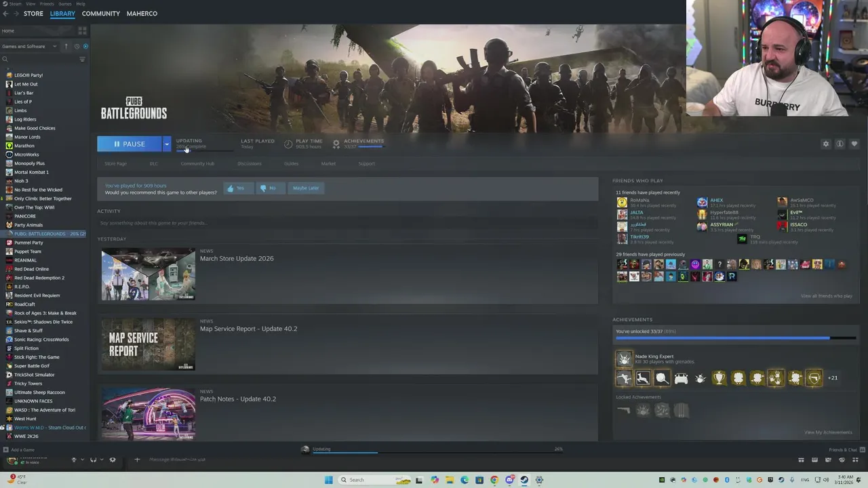Open View My Achievements link
868x488 pixels.
click(x=828, y=432)
